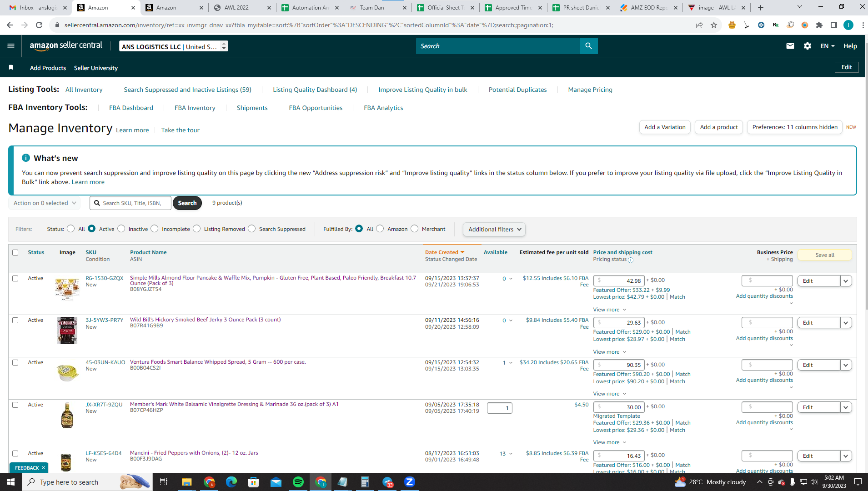Open the Action on 0 selected dropdown

[x=45, y=203]
